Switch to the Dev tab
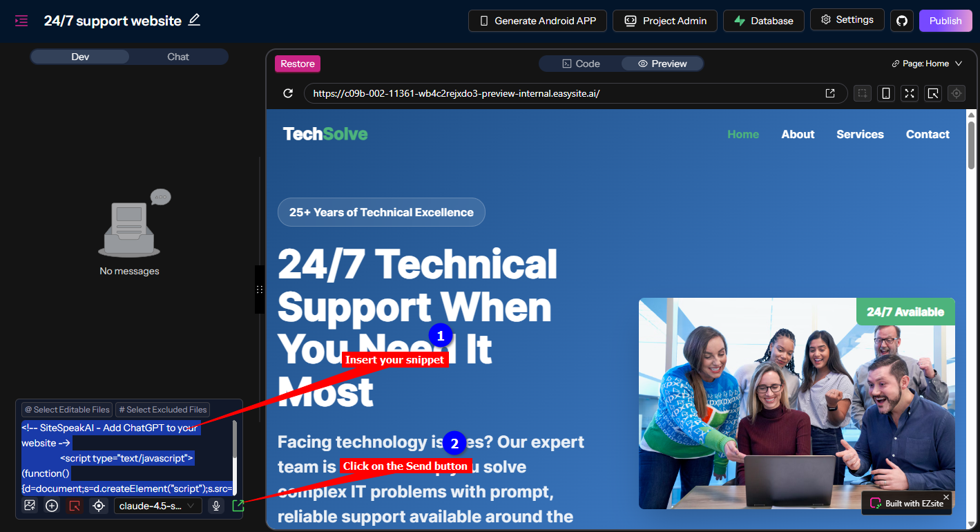Screen dimensions: 980x532 [x=80, y=57]
